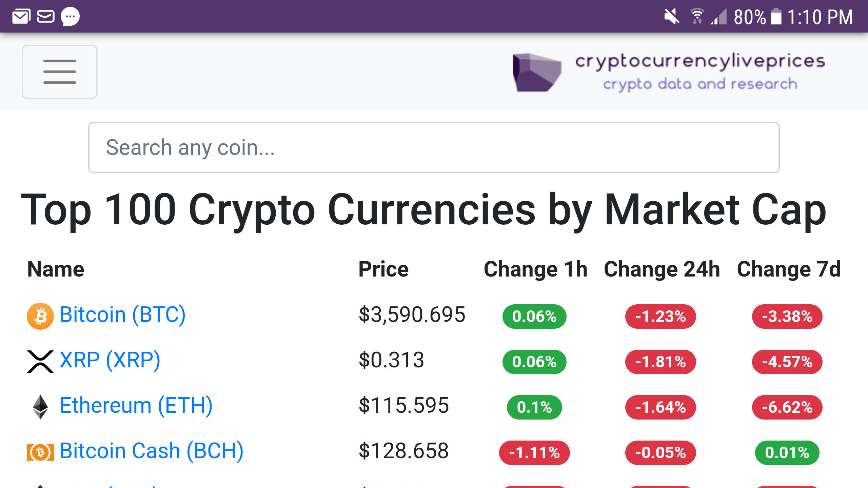Sort by the Price column header

pyautogui.click(x=384, y=269)
